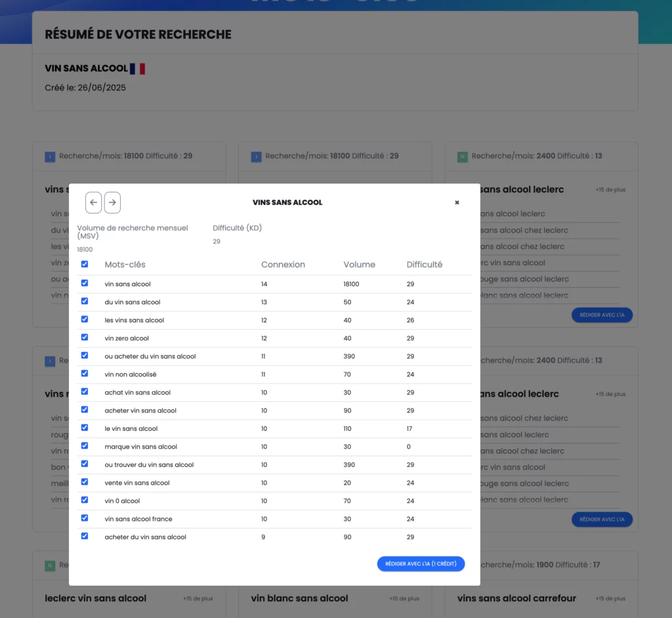Expand +15 de plus on vin blanc sans alcool
Screen dimensions: 672x618
[x=404, y=598]
